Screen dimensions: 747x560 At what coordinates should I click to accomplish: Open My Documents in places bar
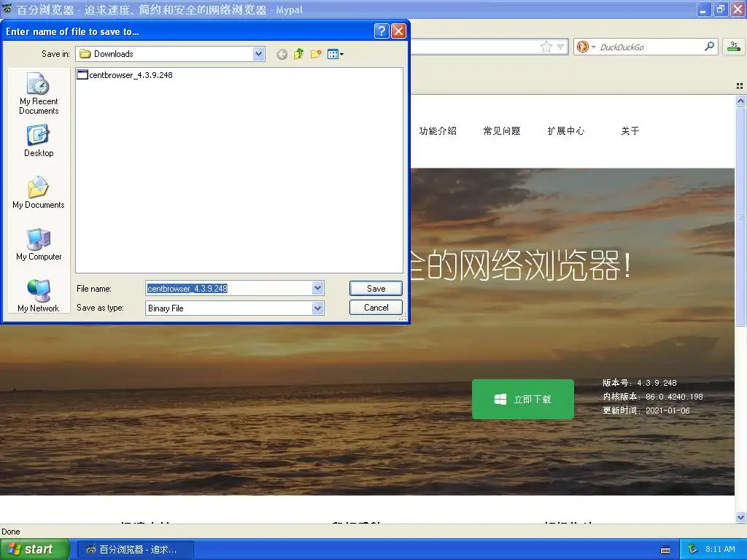[x=39, y=192]
